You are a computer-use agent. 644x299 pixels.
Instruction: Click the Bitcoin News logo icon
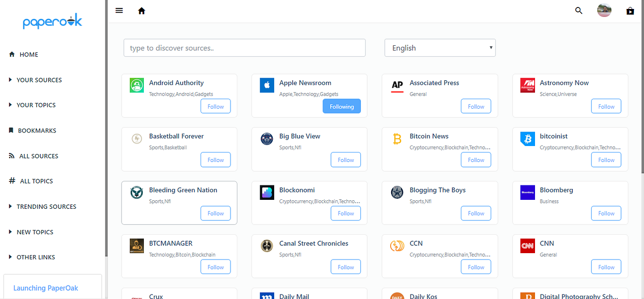click(x=397, y=139)
